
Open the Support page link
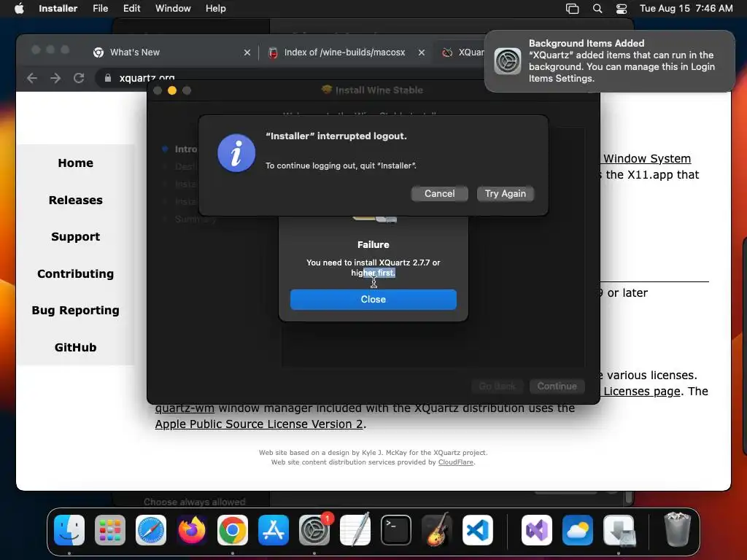click(75, 237)
